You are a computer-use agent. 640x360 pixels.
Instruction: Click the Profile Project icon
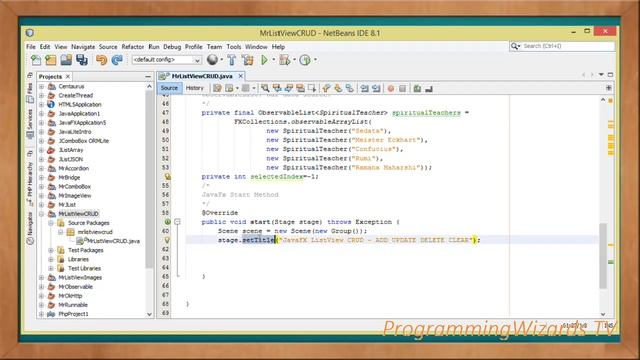305,60
